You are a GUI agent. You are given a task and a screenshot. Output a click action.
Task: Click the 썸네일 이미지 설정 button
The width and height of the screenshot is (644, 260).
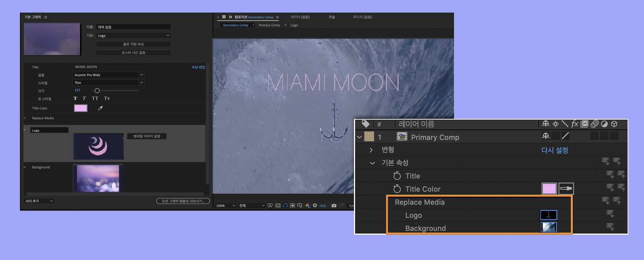[147, 136]
